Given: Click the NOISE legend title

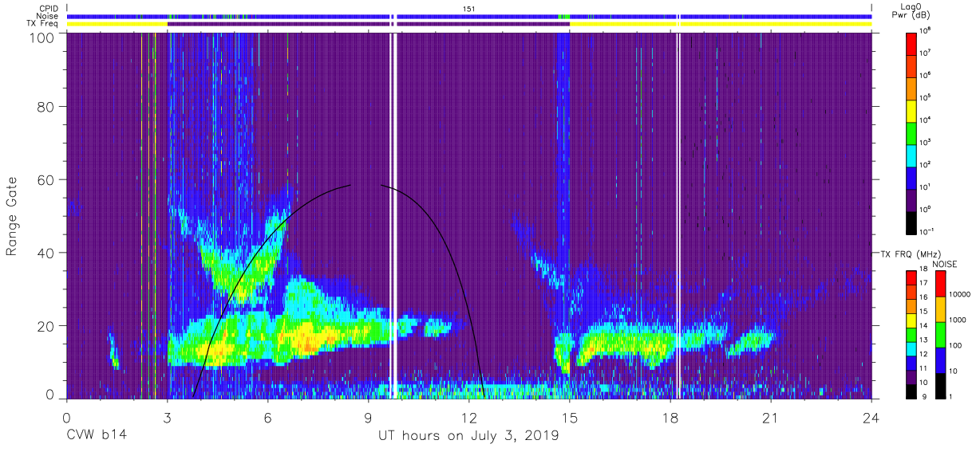Looking at the screenshot, I should (x=943, y=262).
